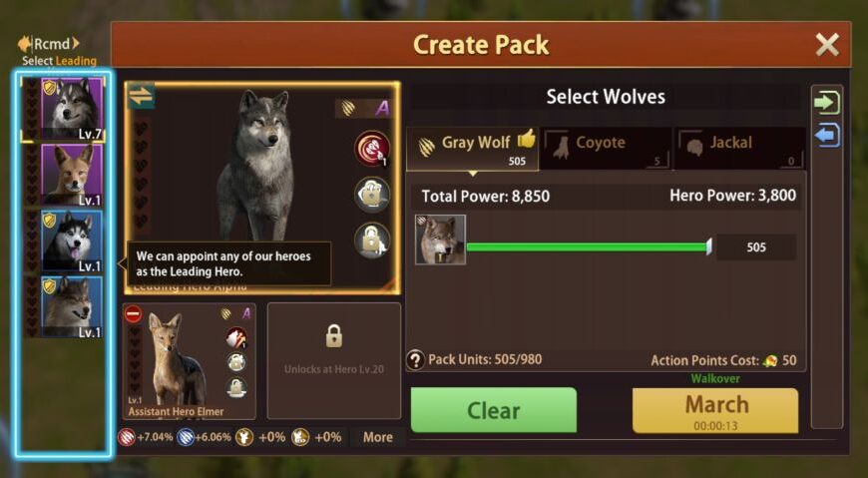Open the Pack Units help question mark
The width and height of the screenshot is (868, 478).
click(x=415, y=360)
